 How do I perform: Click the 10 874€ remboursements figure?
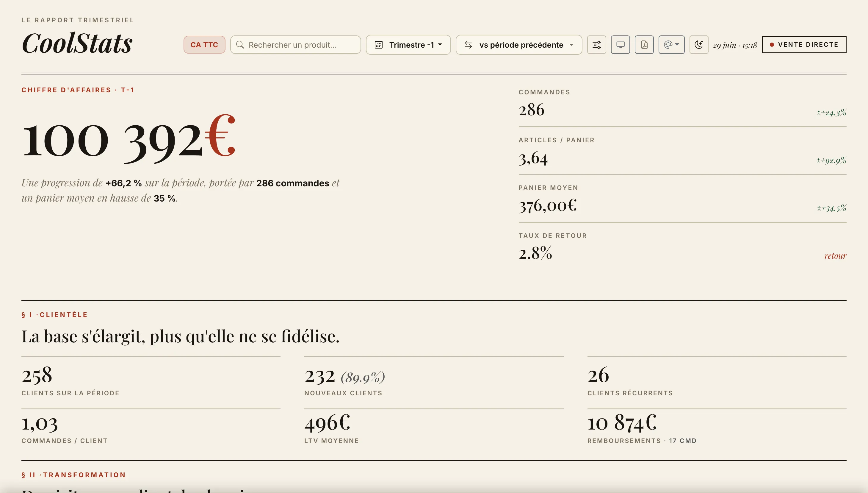click(x=622, y=422)
